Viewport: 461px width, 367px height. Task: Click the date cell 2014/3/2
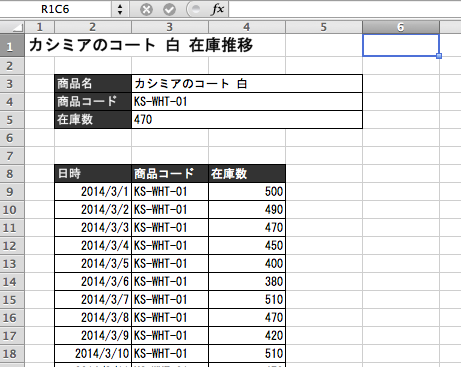93,210
